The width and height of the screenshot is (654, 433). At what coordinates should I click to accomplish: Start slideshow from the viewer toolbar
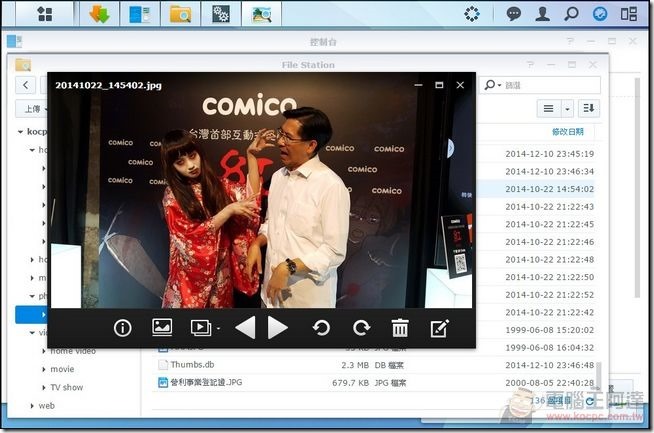(x=201, y=327)
